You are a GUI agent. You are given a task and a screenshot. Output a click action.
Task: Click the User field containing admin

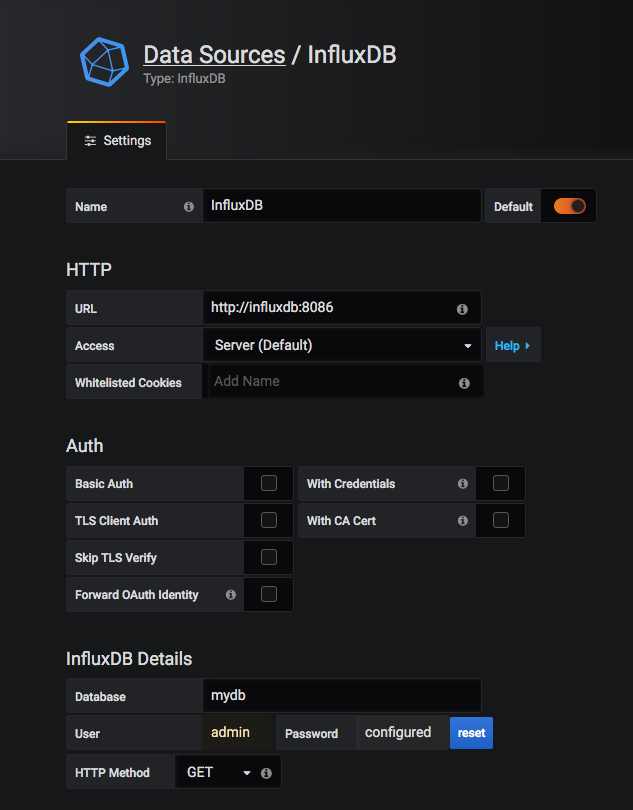[x=237, y=733]
